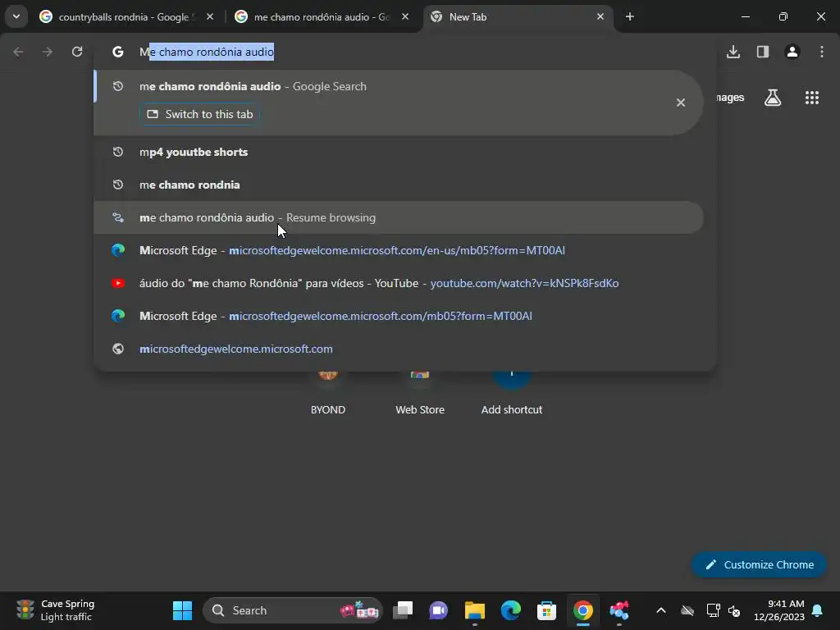
Task: Open Search Labs flask icon
Action: (773, 98)
